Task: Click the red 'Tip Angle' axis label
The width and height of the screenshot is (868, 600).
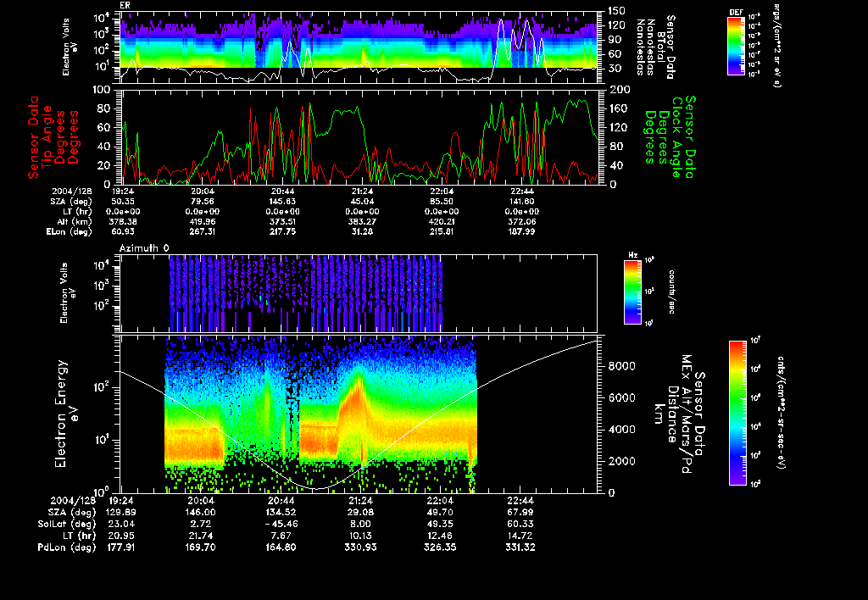Action: (x=48, y=136)
